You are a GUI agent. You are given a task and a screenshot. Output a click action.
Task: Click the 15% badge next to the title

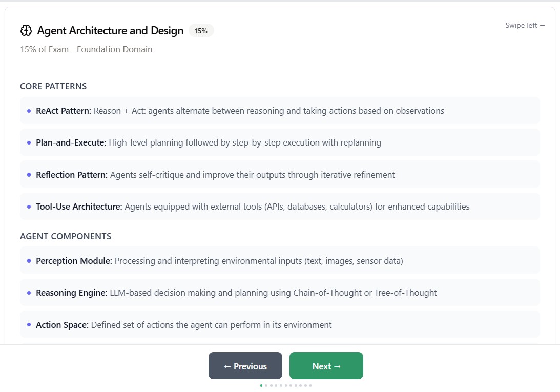pos(201,31)
